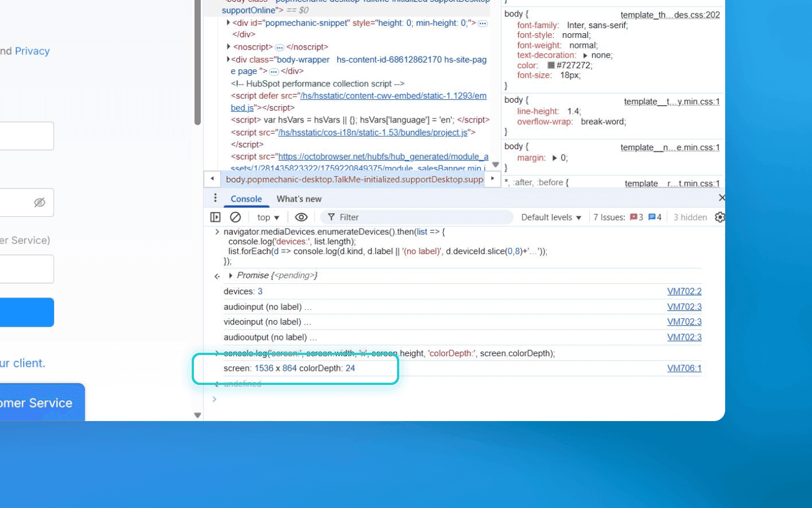Expand the noscript element node
This screenshot has width=812, height=508.
(x=228, y=47)
